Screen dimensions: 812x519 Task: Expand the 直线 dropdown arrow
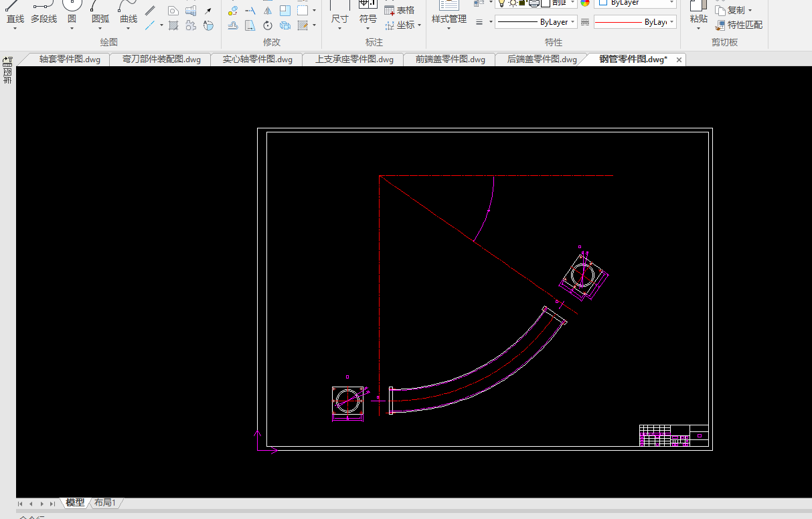pos(15,29)
